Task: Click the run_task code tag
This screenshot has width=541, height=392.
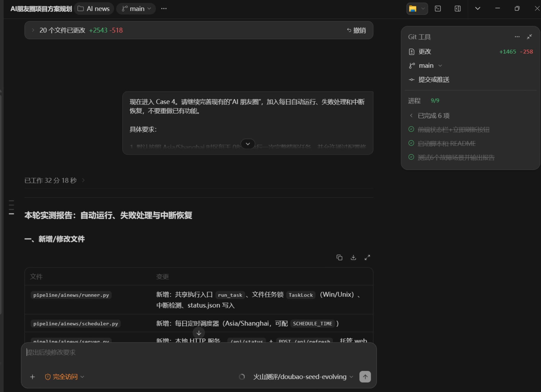Action: point(230,295)
